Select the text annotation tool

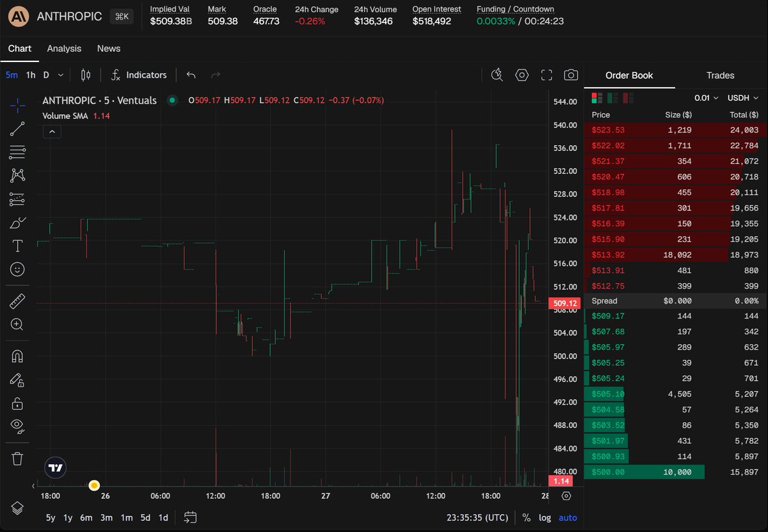click(17, 246)
